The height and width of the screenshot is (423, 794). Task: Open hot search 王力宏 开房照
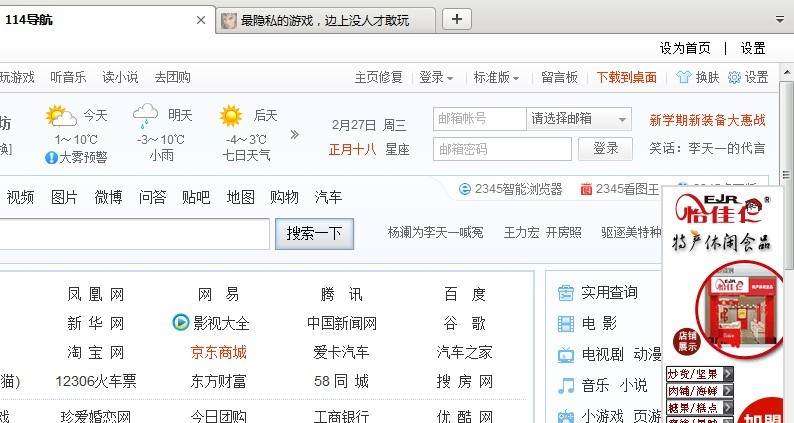click(x=542, y=233)
